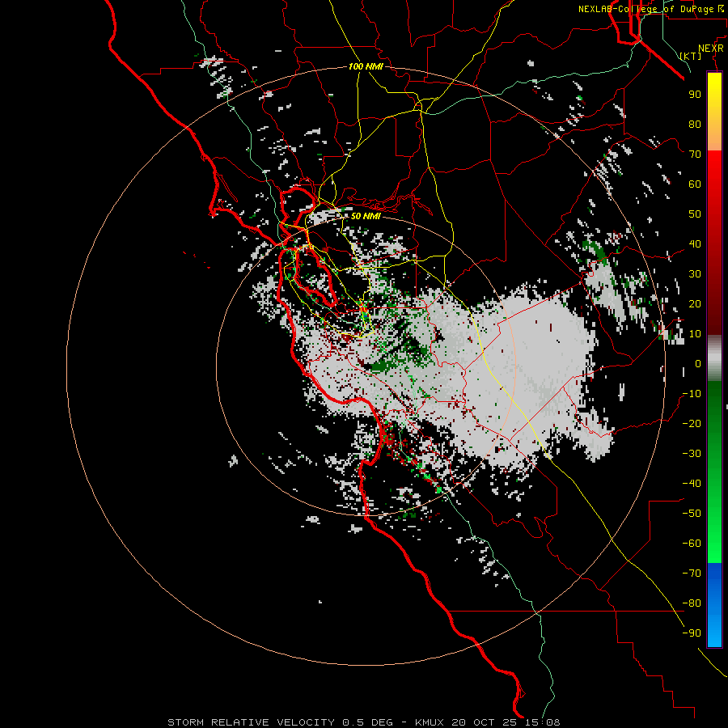Click the 40 value on velocity scale
Viewport: 728px width, 728px height.
click(695, 243)
